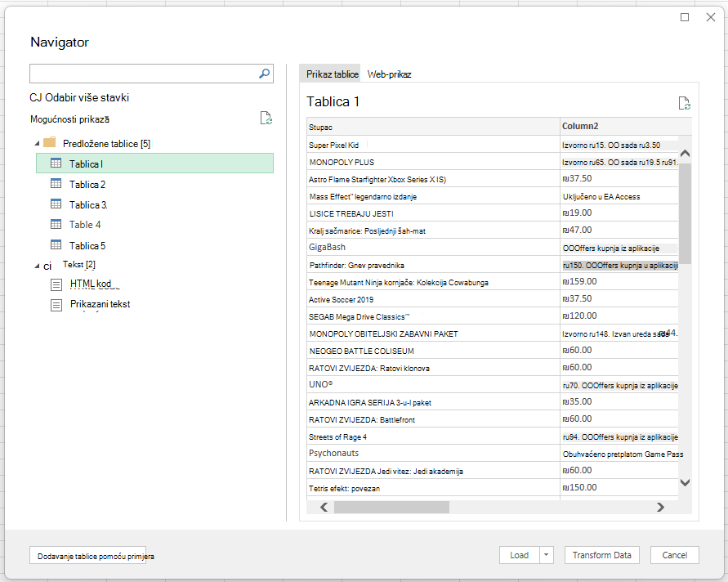This screenshot has height=582, width=728.
Task: Click the Navigator search input field
Action: pyautogui.click(x=151, y=74)
